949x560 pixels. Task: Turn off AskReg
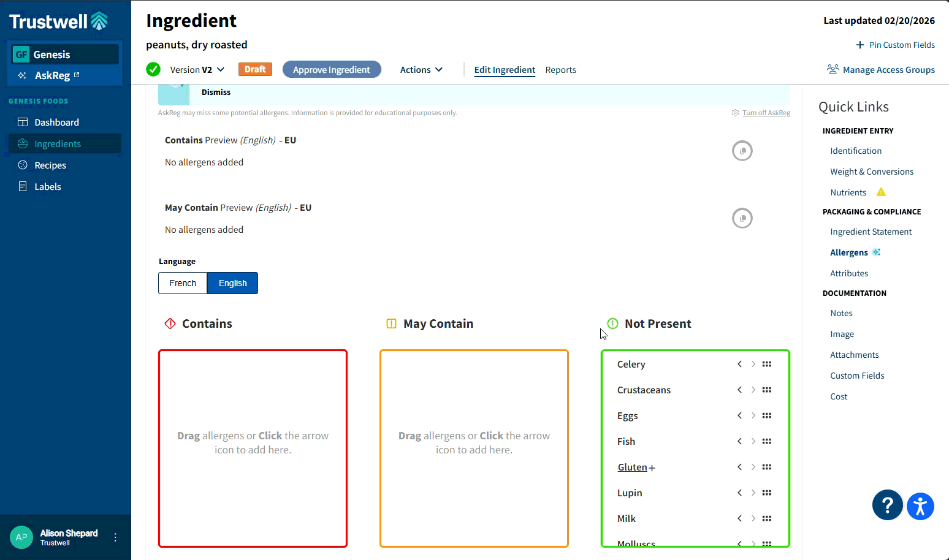coord(766,113)
